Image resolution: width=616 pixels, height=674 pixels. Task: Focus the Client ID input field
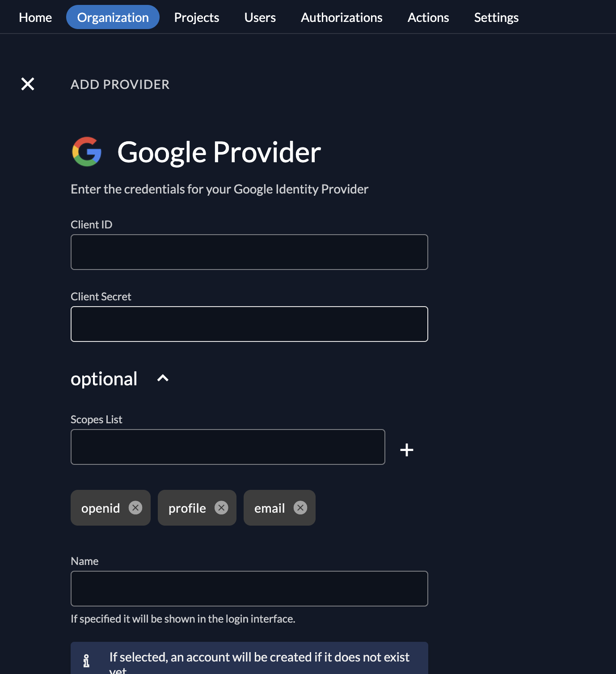tap(249, 252)
